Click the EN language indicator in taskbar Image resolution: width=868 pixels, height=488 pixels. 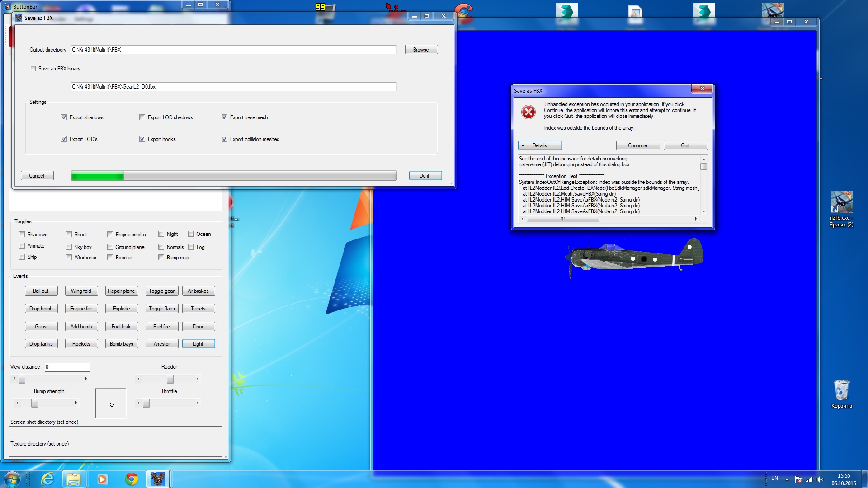(774, 478)
